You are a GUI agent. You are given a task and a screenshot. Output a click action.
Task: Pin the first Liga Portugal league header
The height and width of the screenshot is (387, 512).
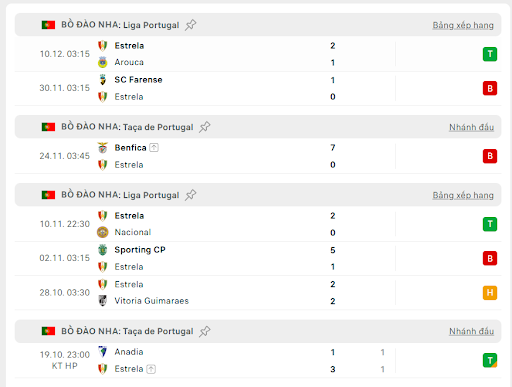pyautogui.click(x=191, y=25)
